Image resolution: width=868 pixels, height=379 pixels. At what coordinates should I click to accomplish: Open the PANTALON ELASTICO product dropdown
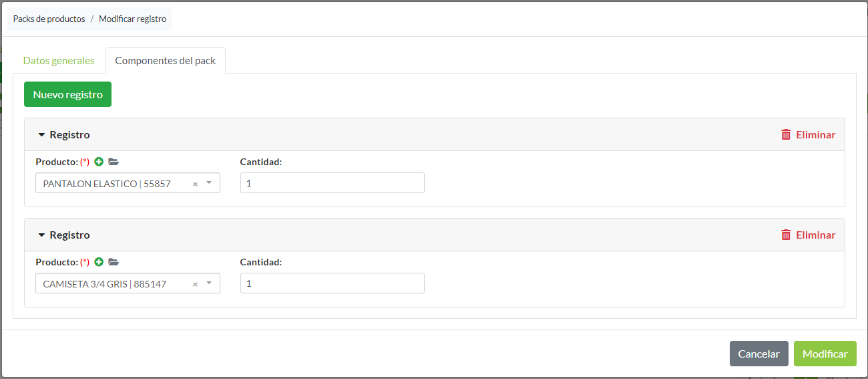click(x=209, y=183)
